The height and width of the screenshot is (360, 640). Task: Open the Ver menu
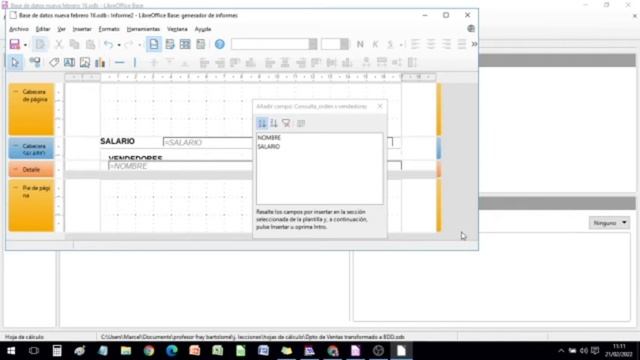pos(61,29)
